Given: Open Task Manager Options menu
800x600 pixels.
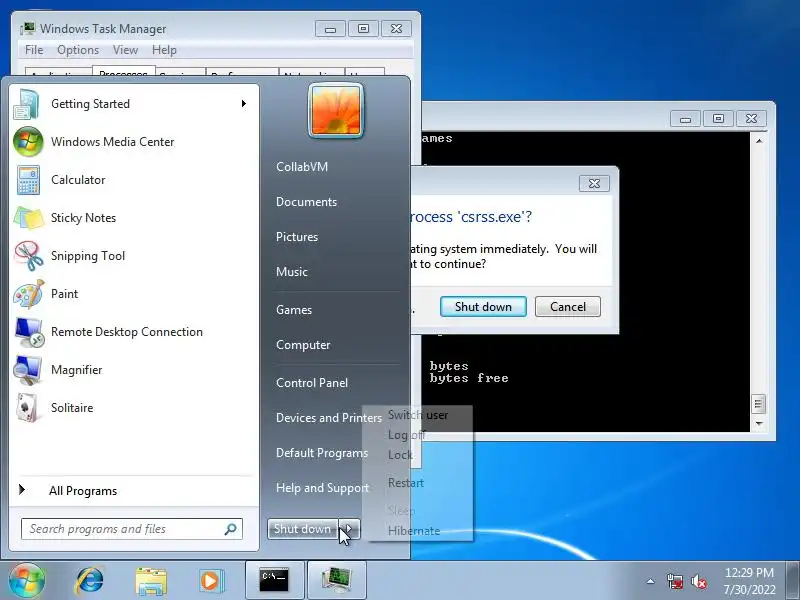Looking at the screenshot, I should (78, 50).
